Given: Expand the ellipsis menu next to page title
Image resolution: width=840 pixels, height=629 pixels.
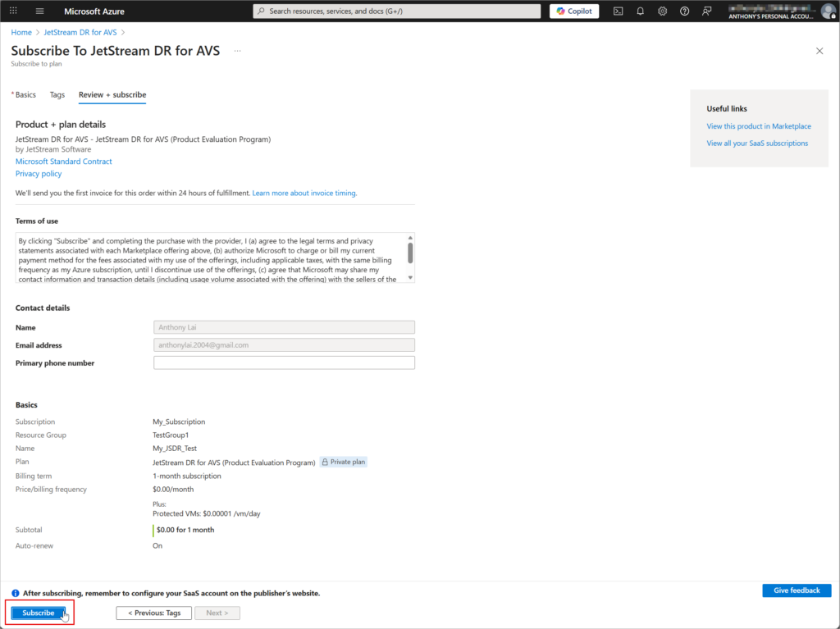Looking at the screenshot, I should 238,51.
